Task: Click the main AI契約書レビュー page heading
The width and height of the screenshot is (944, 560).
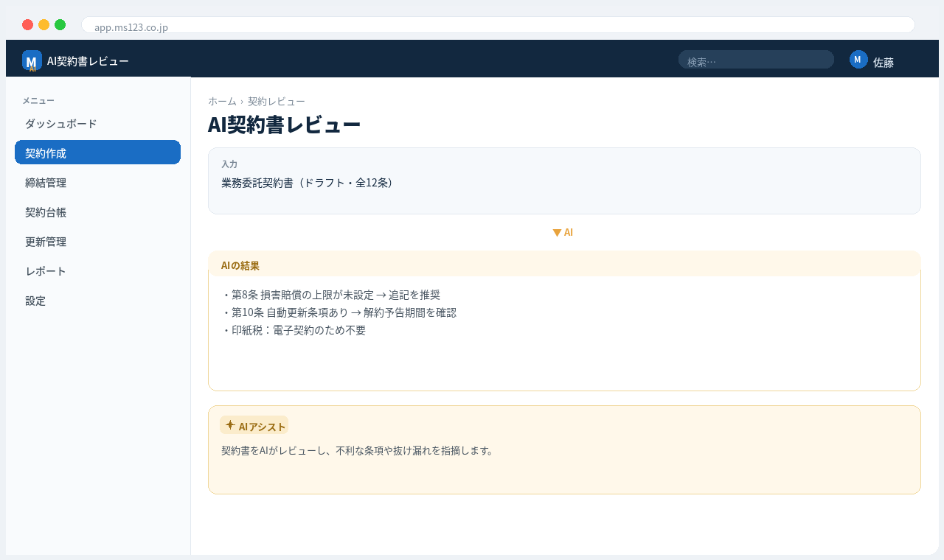Action: point(284,125)
